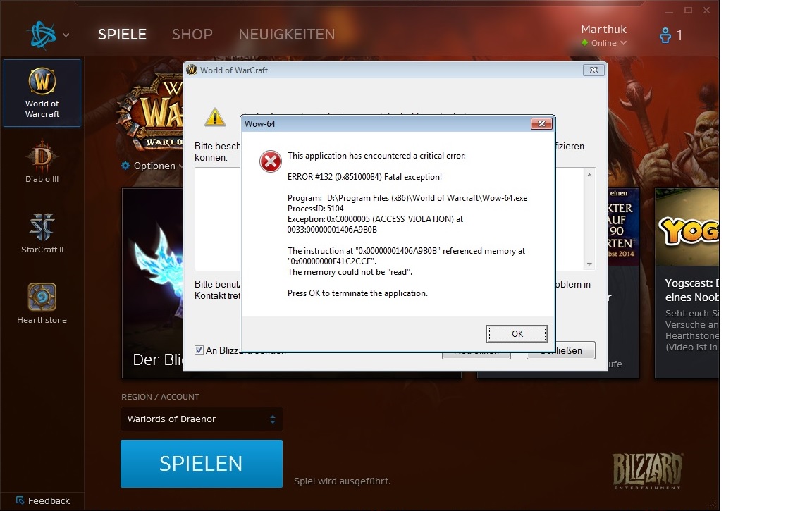Click the 'Press OK to terminate the application.' text

(x=357, y=293)
